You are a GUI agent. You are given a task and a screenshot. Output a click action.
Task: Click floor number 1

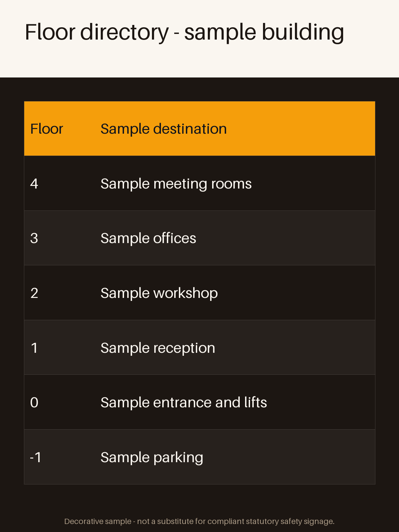[x=34, y=348]
